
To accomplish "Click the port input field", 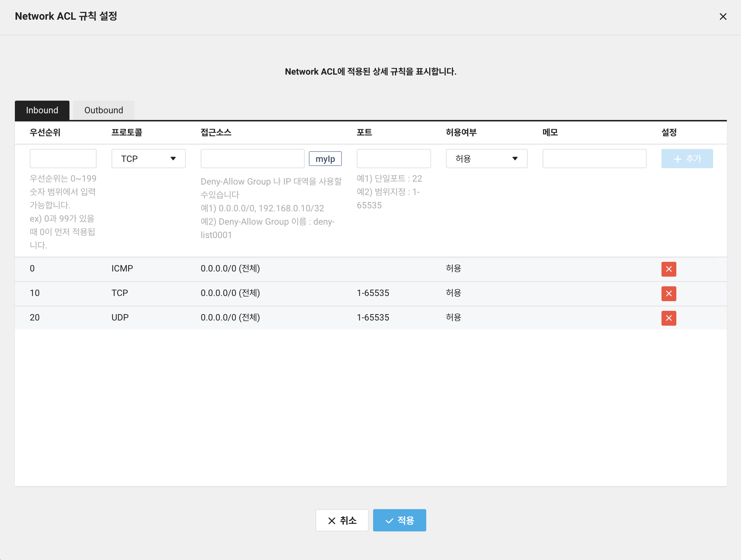I will 394,159.
